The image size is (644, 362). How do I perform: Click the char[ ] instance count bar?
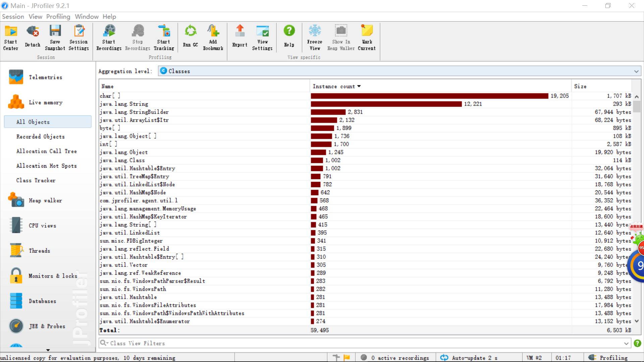[x=429, y=96]
